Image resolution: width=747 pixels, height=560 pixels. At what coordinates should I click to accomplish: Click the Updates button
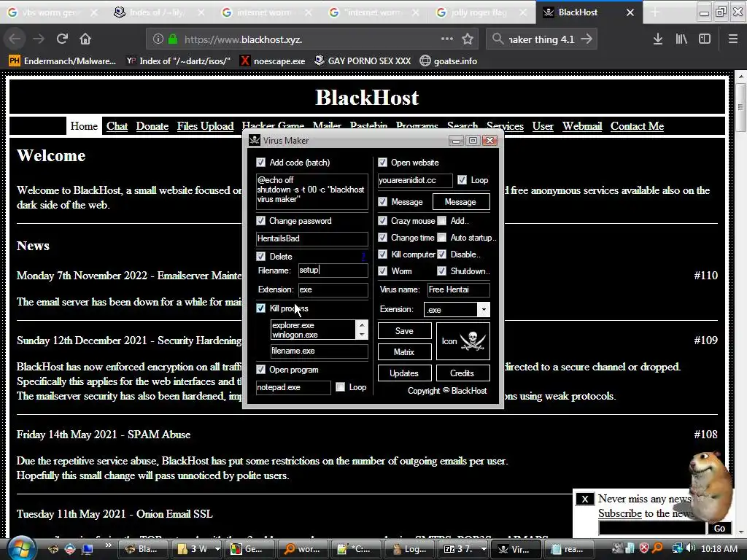pyautogui.click(x=404, y=373)
